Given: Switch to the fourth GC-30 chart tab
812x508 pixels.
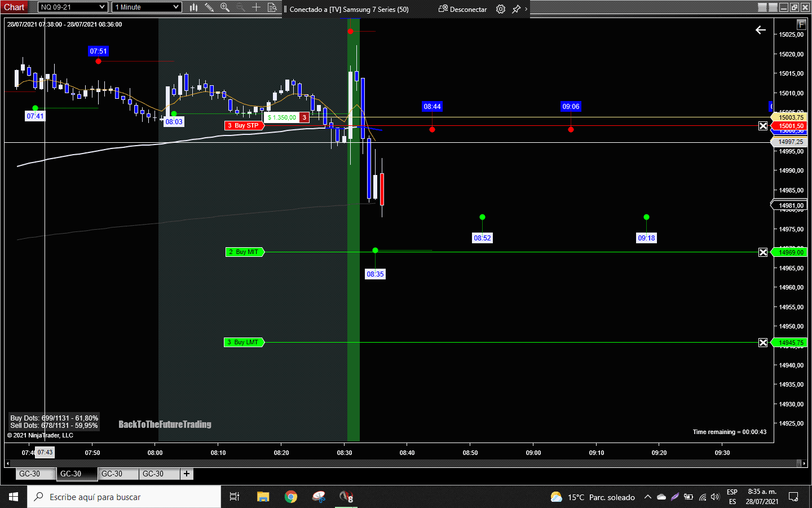Looking at the screenshot, I should 159,474.
